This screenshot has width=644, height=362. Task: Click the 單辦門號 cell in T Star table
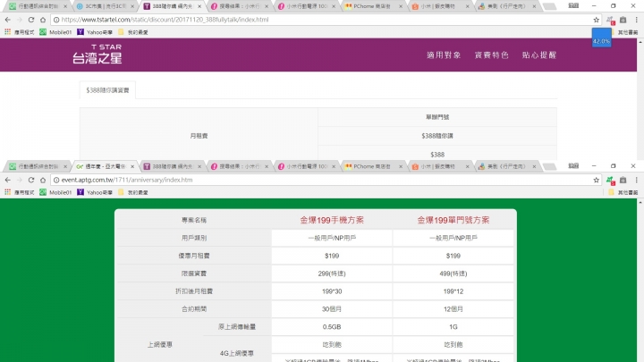tap(437, 117)
